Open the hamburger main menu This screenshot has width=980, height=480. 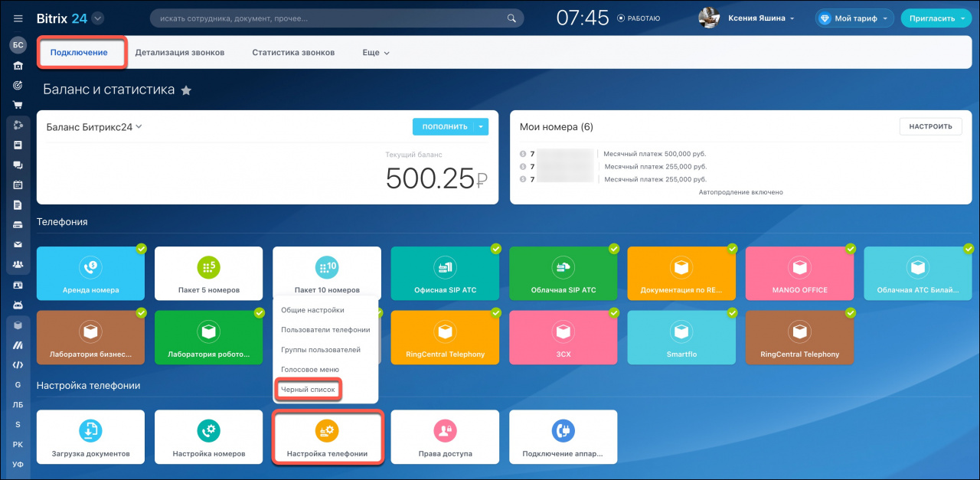(x=18, y=18)
